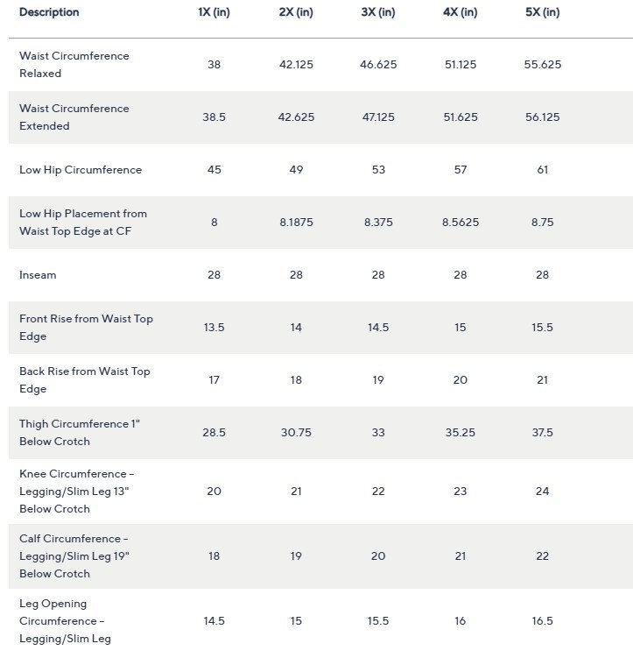The height and width of the screenshot is (672, 633).
Task: Click the Back Rise from Waist Top Edge label
Action: [85, 380]
